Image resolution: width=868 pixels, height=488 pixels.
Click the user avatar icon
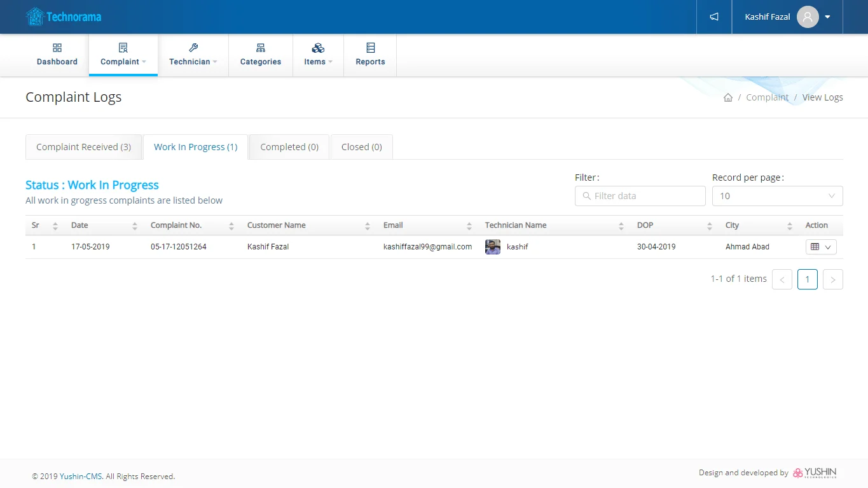(808, 17)
